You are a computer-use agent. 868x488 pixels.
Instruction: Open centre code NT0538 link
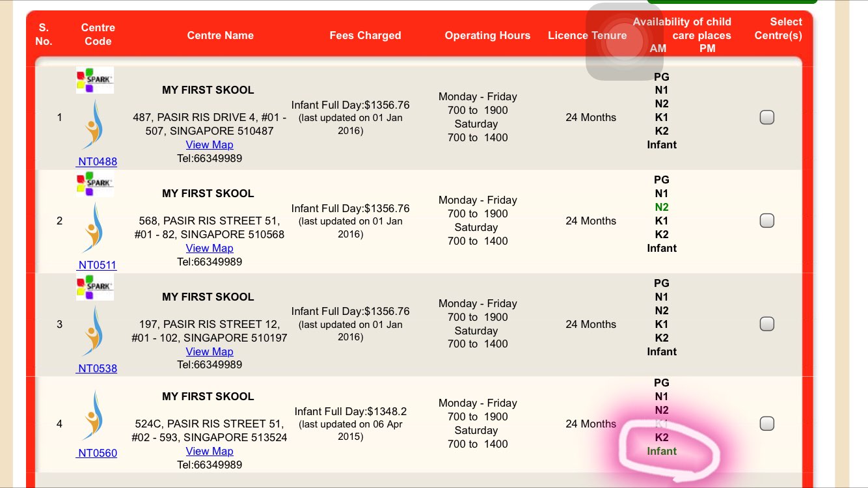[x=98, y=368]
